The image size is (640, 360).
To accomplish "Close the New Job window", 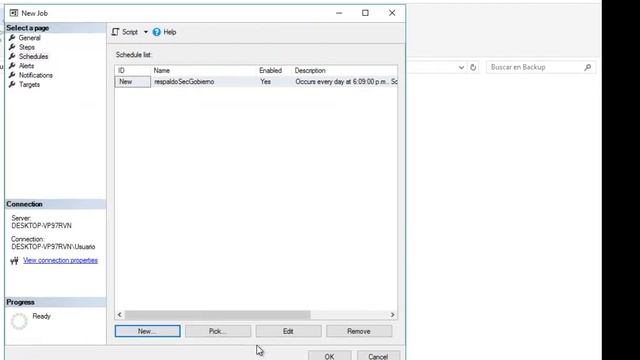I will click(392, 13).
